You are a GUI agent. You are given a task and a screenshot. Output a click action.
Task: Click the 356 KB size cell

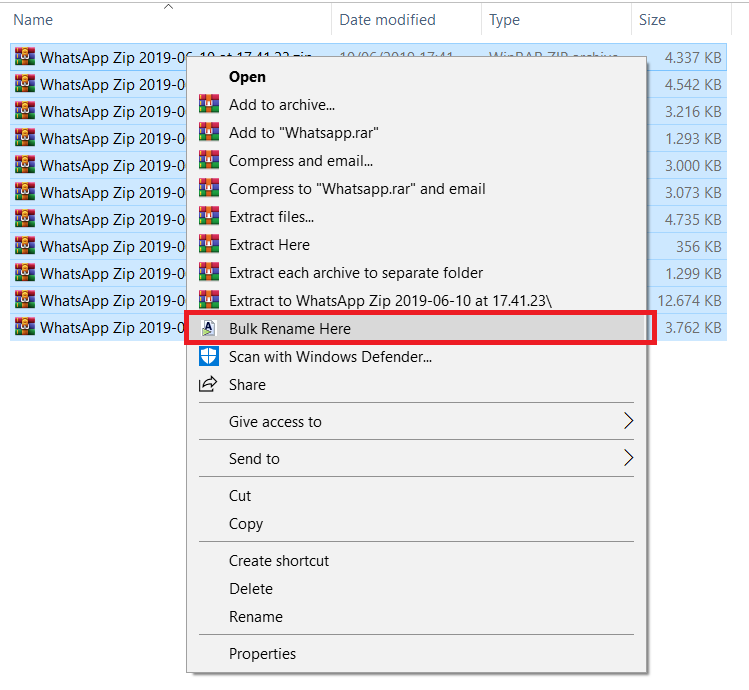coord(698,247)
